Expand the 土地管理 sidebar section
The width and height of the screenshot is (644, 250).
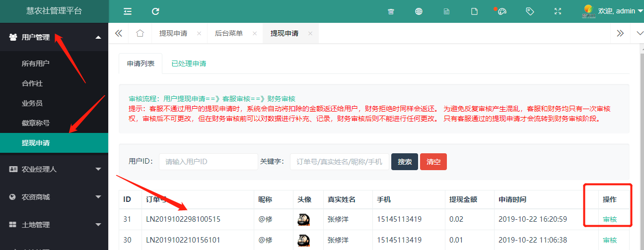tap(54, 225)
